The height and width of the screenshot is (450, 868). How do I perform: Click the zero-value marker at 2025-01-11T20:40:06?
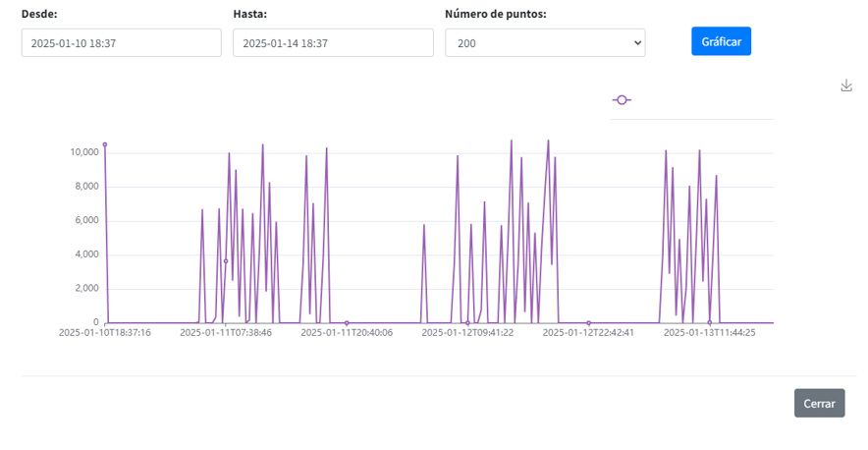pyautogui.click(x=347, y=322)
